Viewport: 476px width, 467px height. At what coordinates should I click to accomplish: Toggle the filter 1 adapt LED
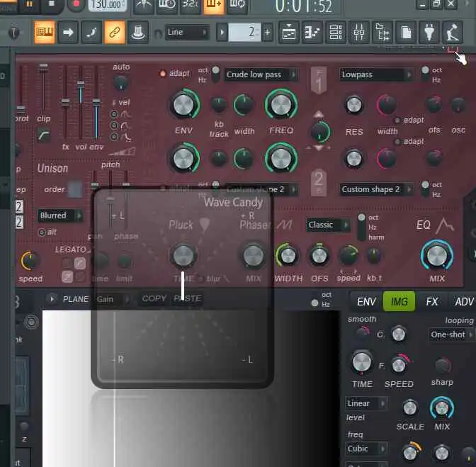(163, 74)
